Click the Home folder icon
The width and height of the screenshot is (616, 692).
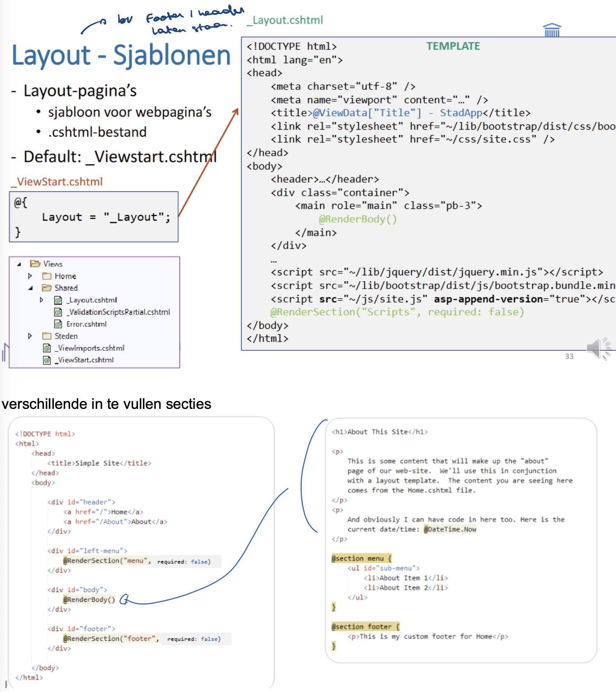47,276
